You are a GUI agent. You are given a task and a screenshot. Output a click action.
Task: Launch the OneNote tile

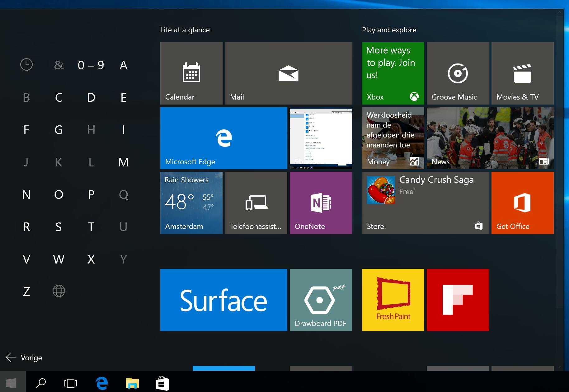pos(321,203)
